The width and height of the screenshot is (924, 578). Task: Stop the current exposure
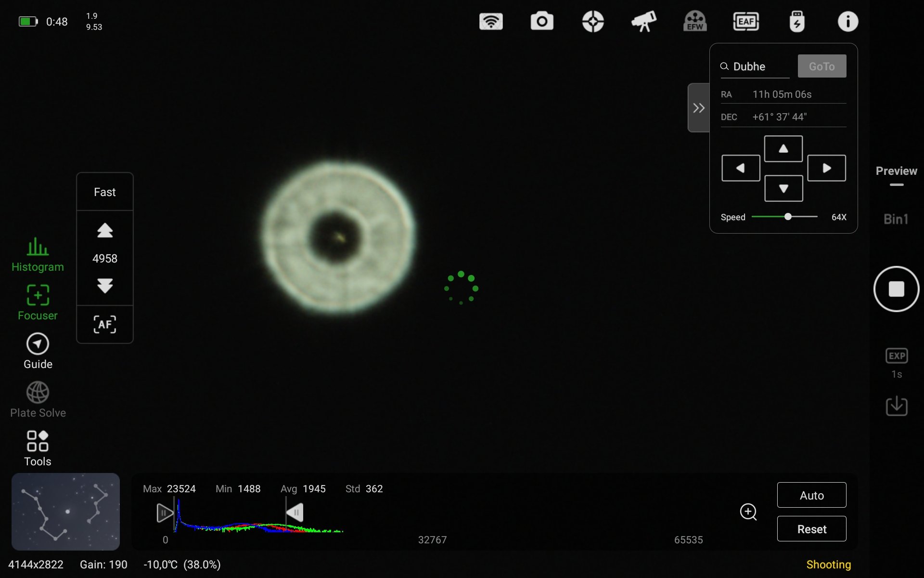[x=896, y=289]
